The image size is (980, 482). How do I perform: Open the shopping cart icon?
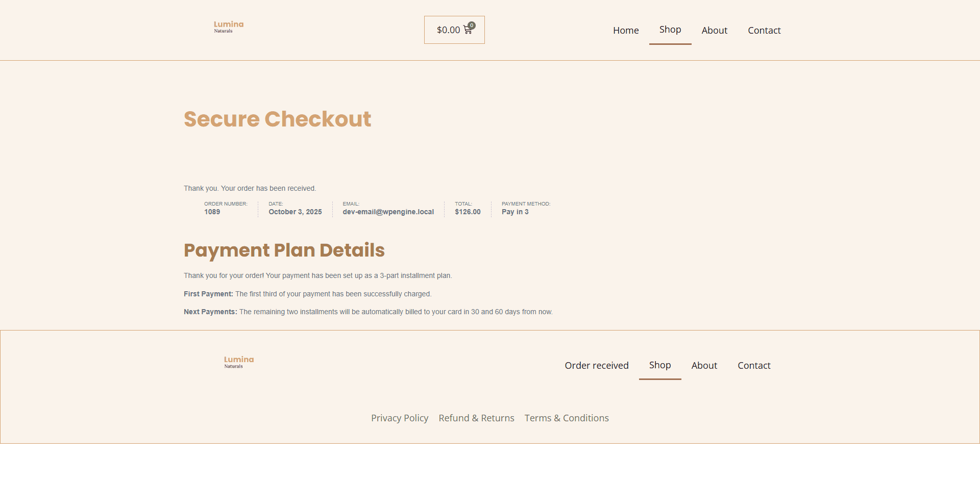point(467,31)
